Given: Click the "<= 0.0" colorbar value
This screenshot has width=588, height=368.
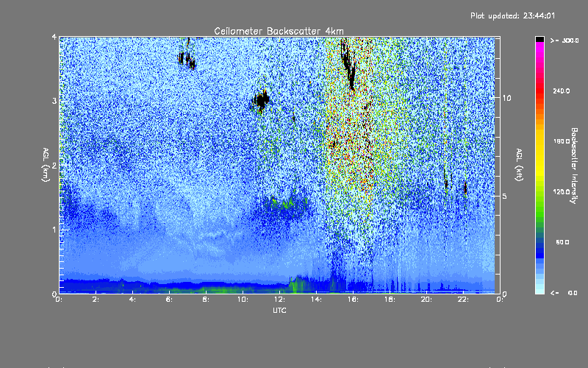Looking at the screenshot, I should (x=564, y=293).
